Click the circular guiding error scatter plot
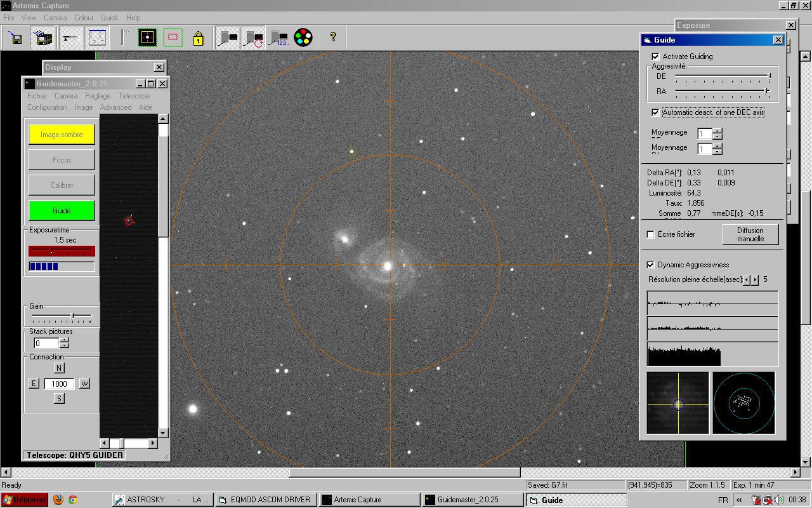The image size is (812, 508). pos(743,403)
